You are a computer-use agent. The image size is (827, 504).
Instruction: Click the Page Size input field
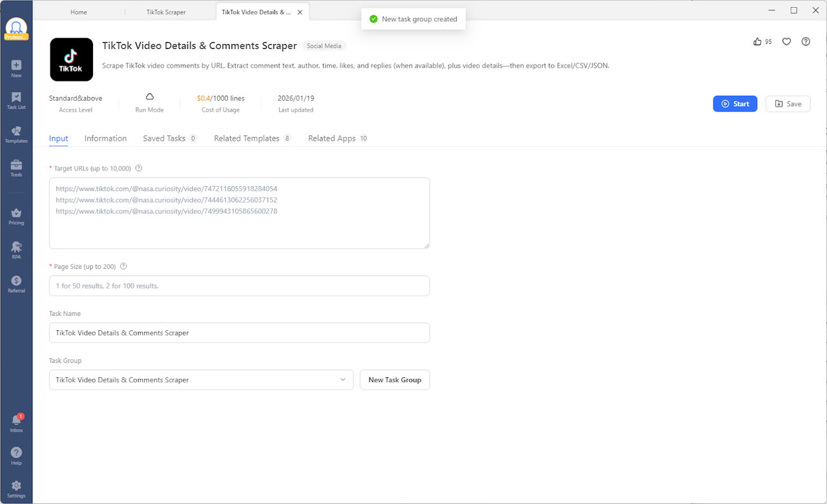[239, 286]
